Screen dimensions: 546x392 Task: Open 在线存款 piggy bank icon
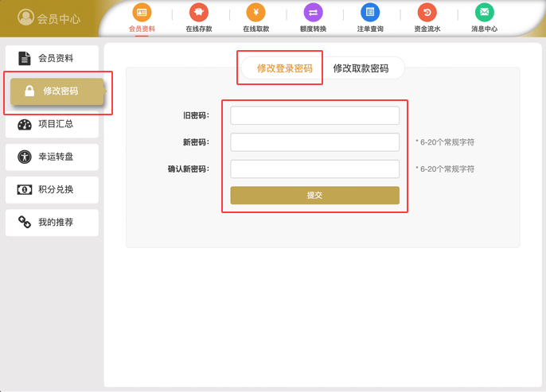(198, 13)
